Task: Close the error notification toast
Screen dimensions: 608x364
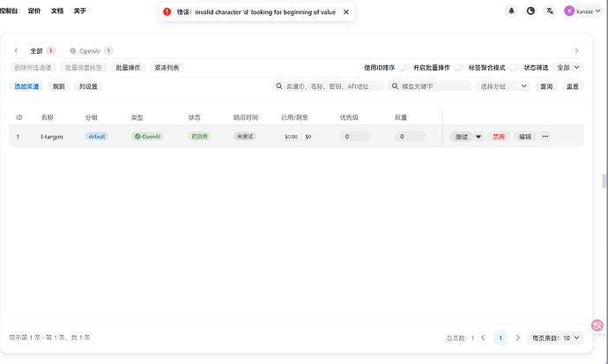Action: tap(346, 12)
